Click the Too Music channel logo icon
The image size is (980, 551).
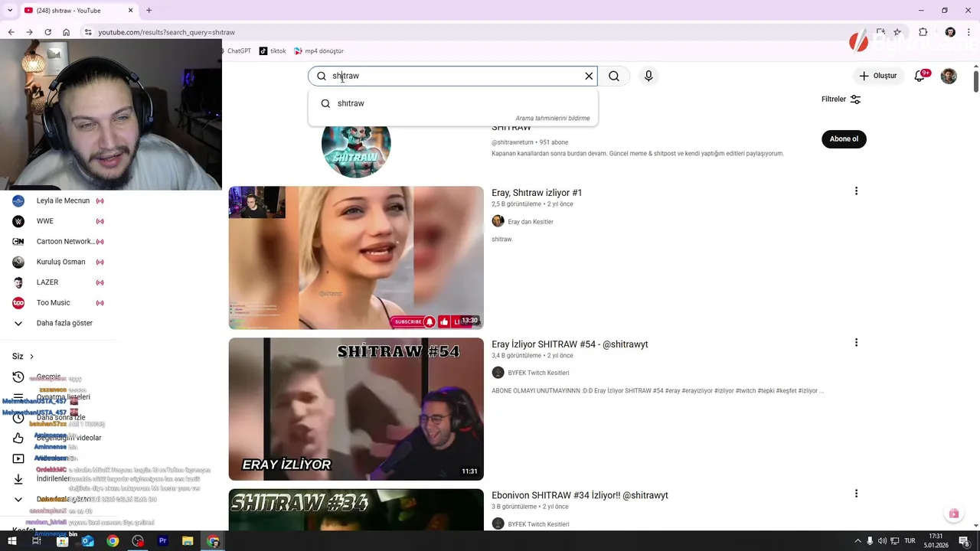pos(18,302)
